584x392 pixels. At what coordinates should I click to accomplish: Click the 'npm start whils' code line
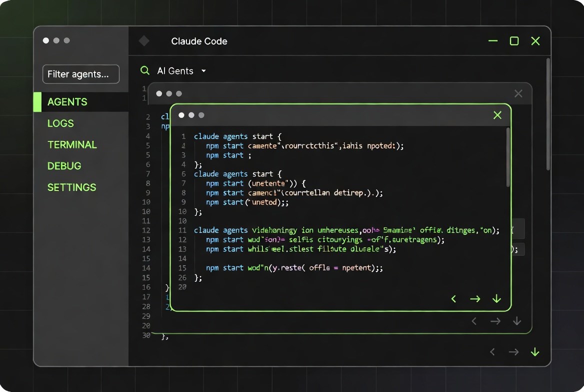click(301, 249)
